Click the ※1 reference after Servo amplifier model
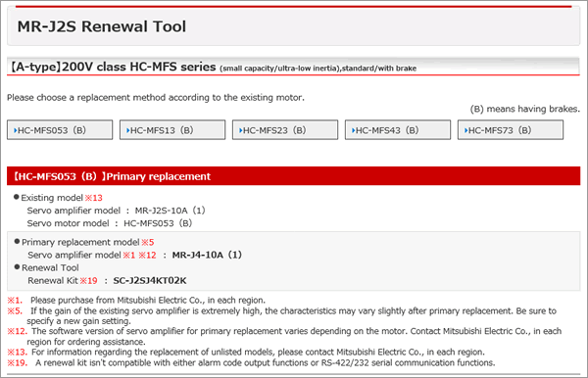Image resolution: width=588 pixels, height=378 pixels. 129,256
